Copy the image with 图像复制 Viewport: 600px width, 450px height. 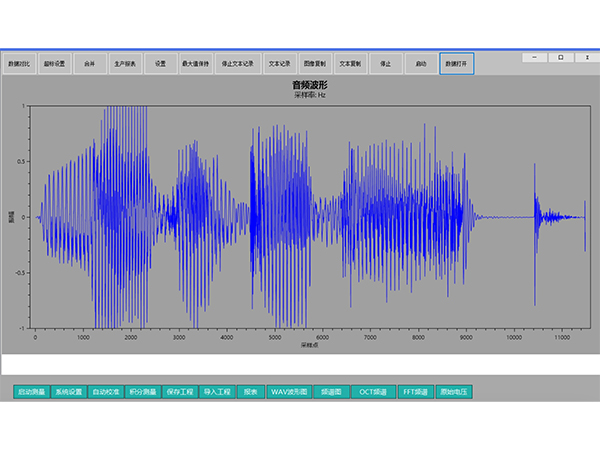(x=314, y=64)
